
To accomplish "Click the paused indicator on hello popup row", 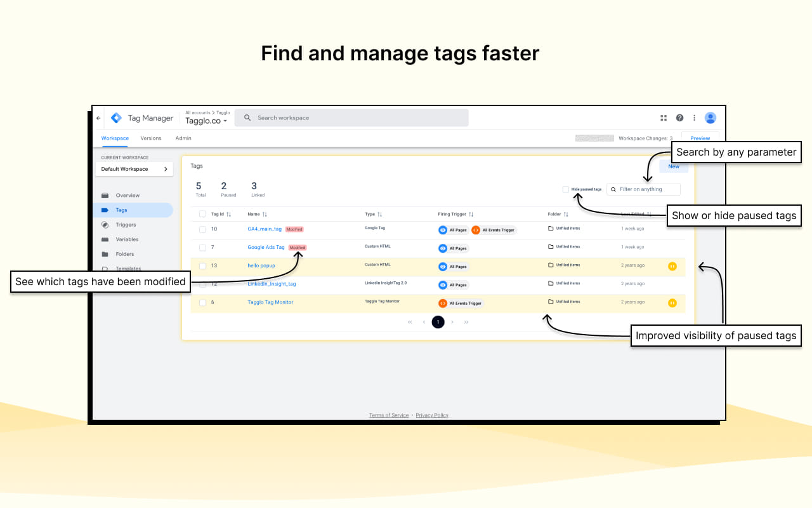I will pos(672,267).
